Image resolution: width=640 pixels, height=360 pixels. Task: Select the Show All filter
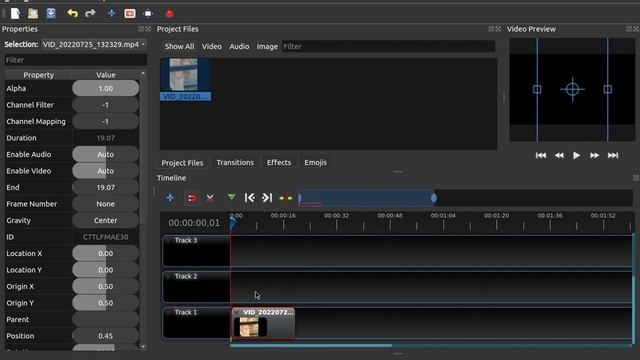tap(179, 47)
